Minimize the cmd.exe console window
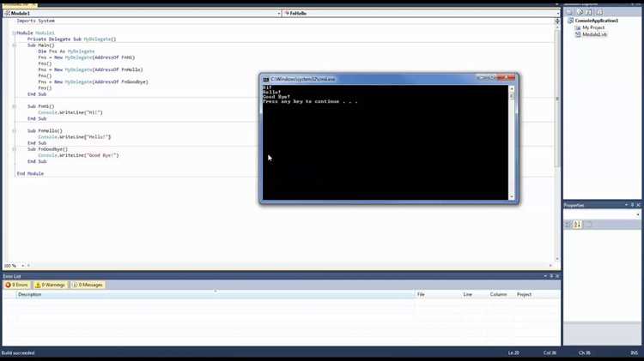 point(481,77)
